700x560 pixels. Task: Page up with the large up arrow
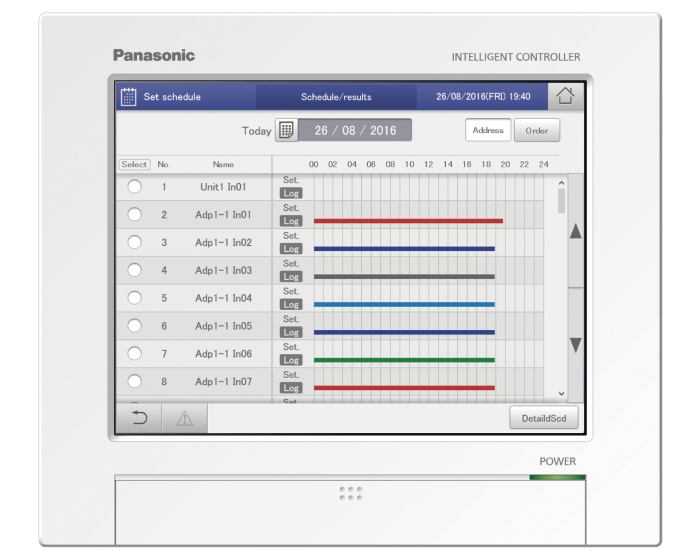pos(575,232)
